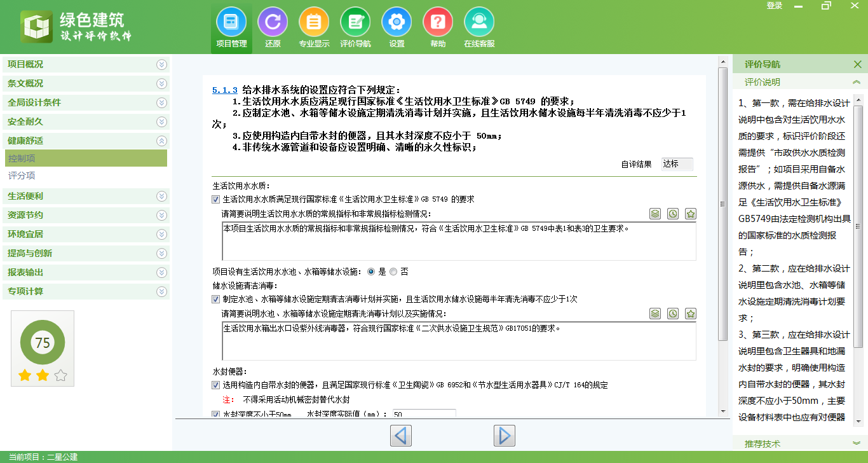Click the first gold star under the score
This screenshot has width=868, height=463.
(25, 375)
